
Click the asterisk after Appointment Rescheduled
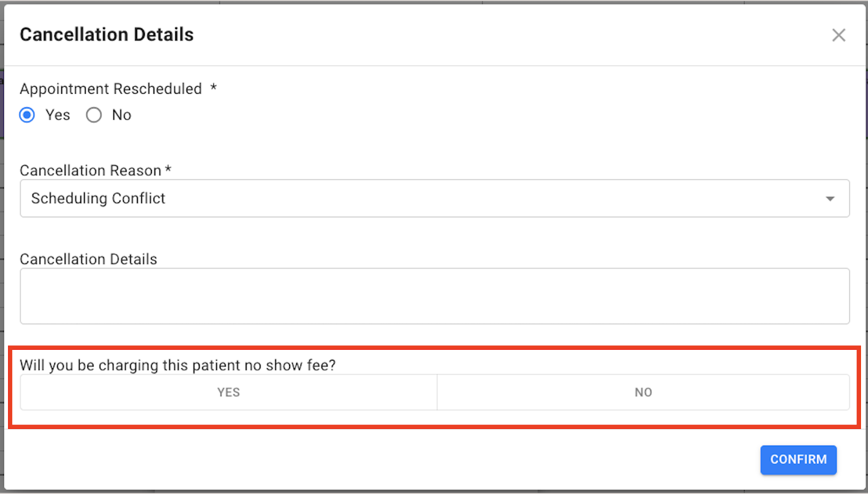(214, 88)
